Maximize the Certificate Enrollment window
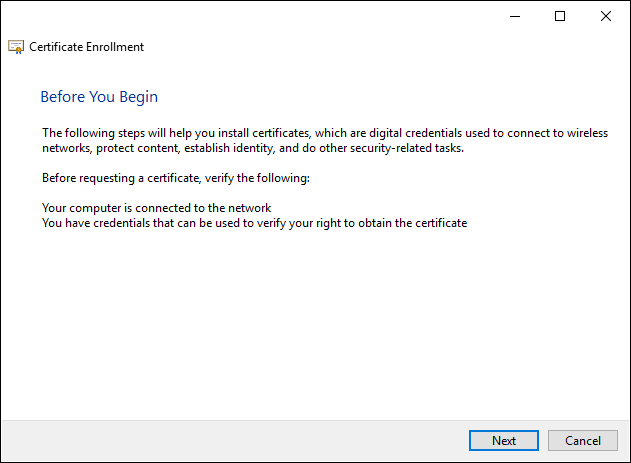This screenshot has width=631, height=463. [x=560, y=16]
